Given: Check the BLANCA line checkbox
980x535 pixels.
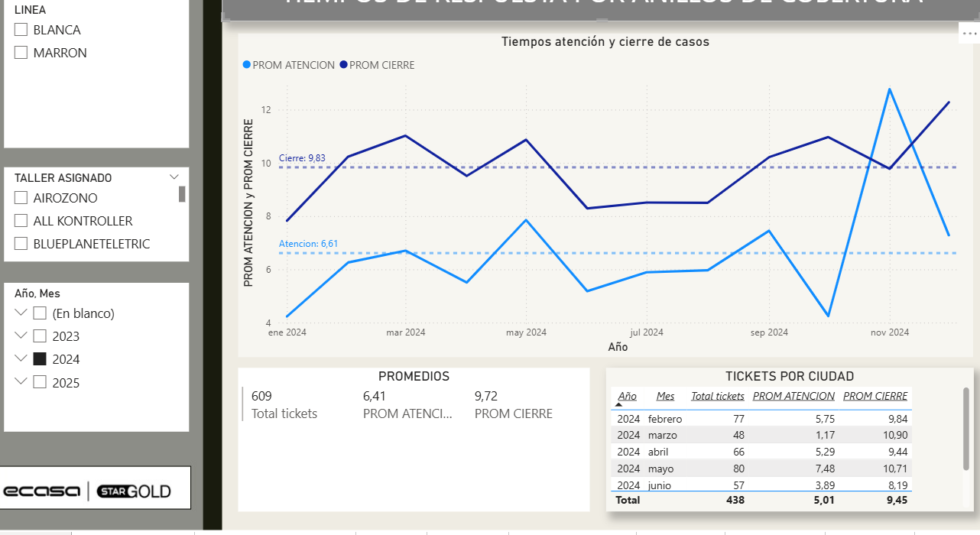Looking at the screenshot, I should [21, 30].
